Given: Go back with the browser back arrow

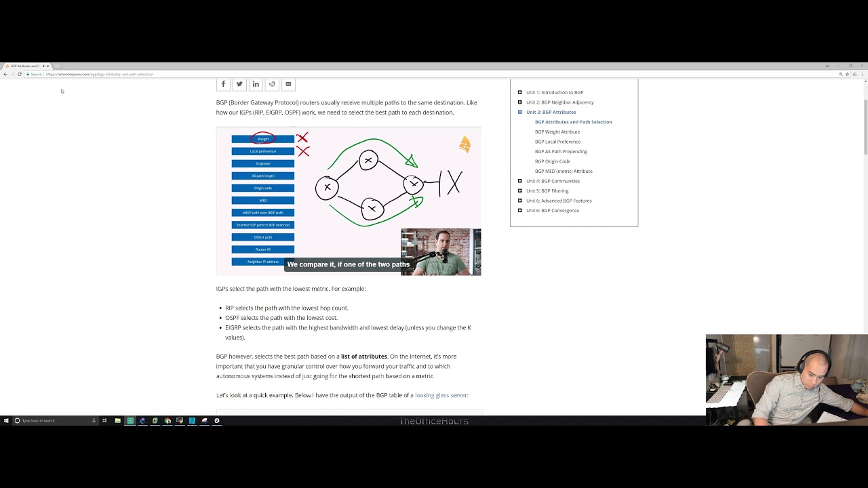Looking at the screenshot, I should coord(5,74).
